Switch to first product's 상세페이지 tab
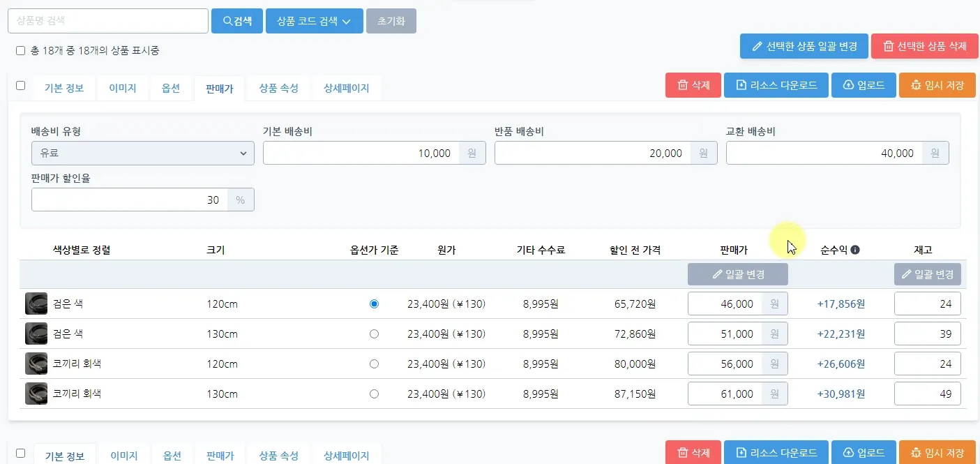 [x=347, y=89]
